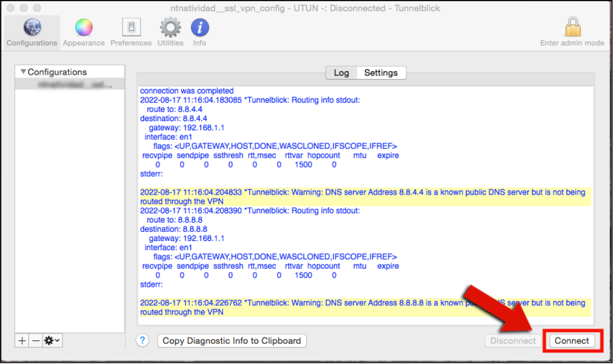
Task: Click the 'connection was completed' log line
Action: click(x=187, y=91)
